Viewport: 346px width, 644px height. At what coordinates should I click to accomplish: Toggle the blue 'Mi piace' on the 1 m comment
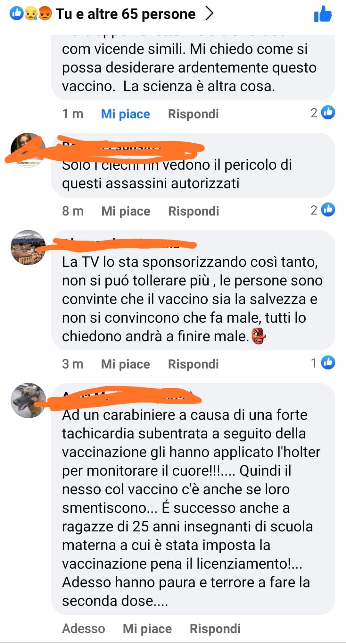pyautogui.click(x=126, y=114)
